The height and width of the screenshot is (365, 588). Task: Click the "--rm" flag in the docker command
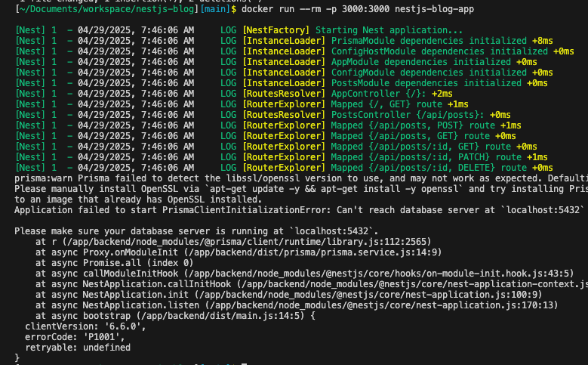tap(310, 9)
